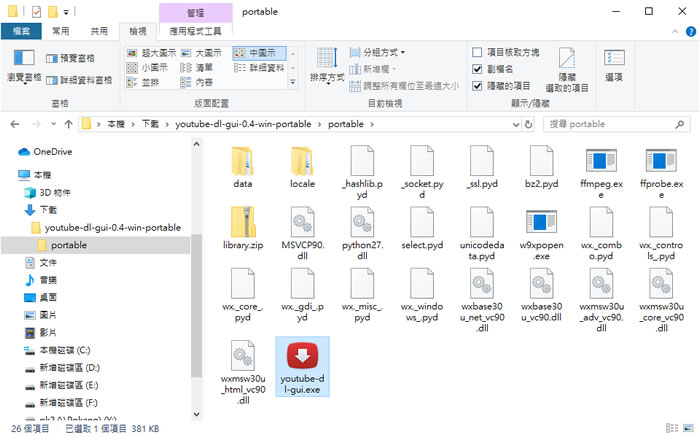Switch to the 常用 ribbon tab
700x438 pixels.
pyautogui.click(x=61, y=31)
